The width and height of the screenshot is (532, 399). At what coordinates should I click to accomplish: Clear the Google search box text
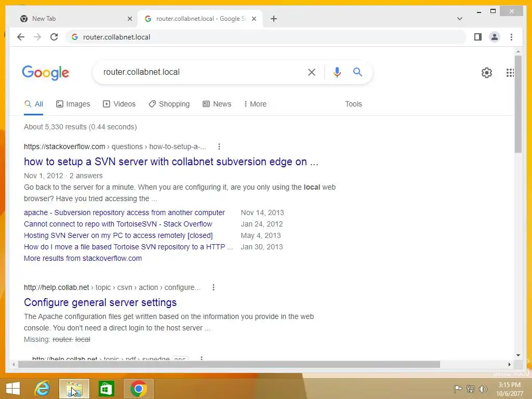[x=312, y=72]
